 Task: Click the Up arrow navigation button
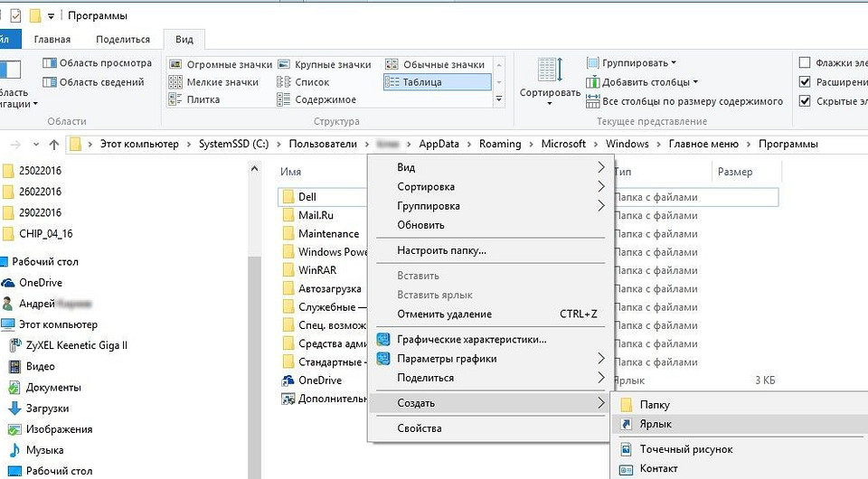(53, 145)
